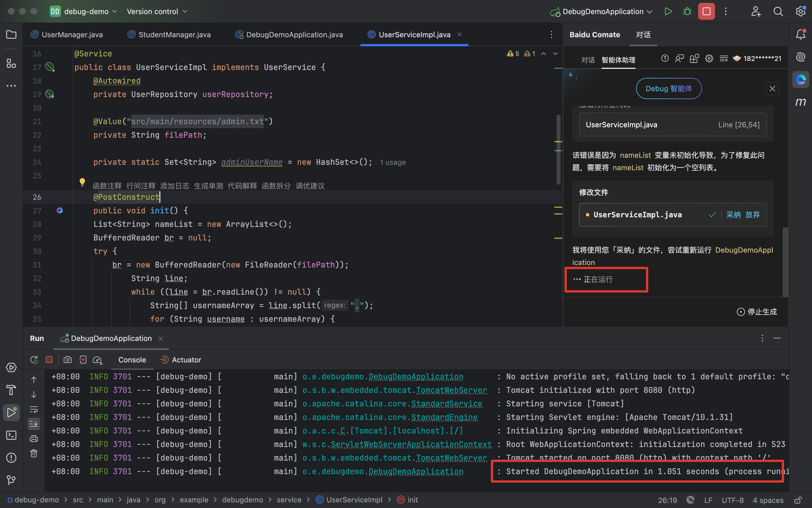Toggle scroll to end in console

pos(34,424)
